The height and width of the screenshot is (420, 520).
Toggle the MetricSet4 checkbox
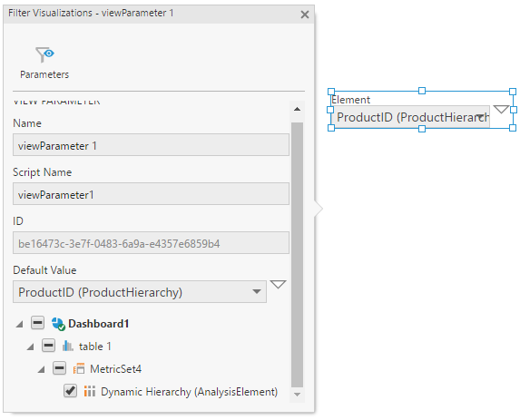pos(59,368)
